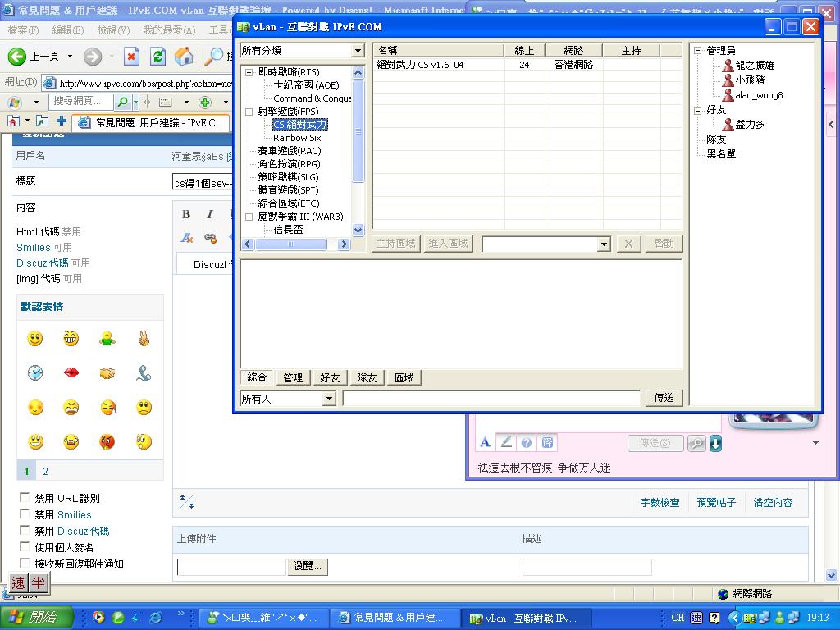This screenshot has width=840, height=630.
Task: Stop page loading in Internet Explorer
Action: (131, 57)
